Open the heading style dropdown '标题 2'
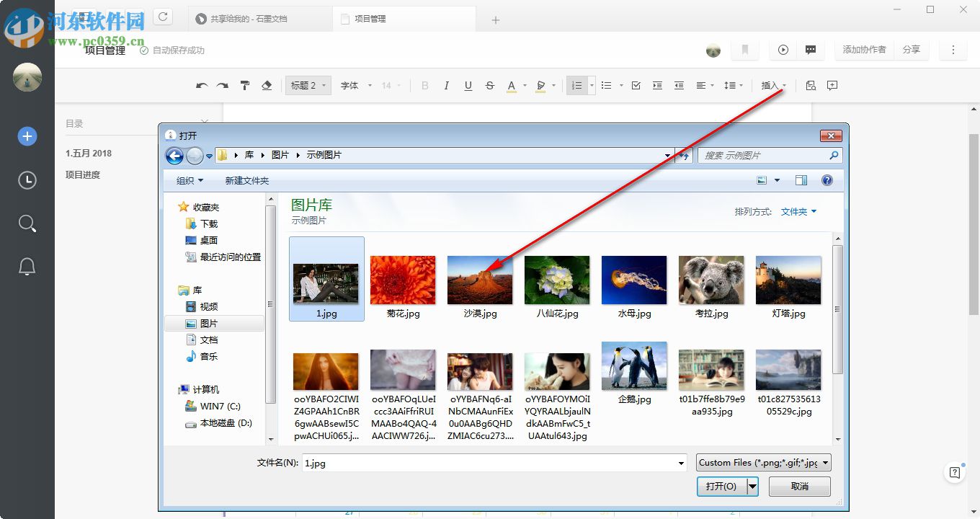 [x=308, y=86]
